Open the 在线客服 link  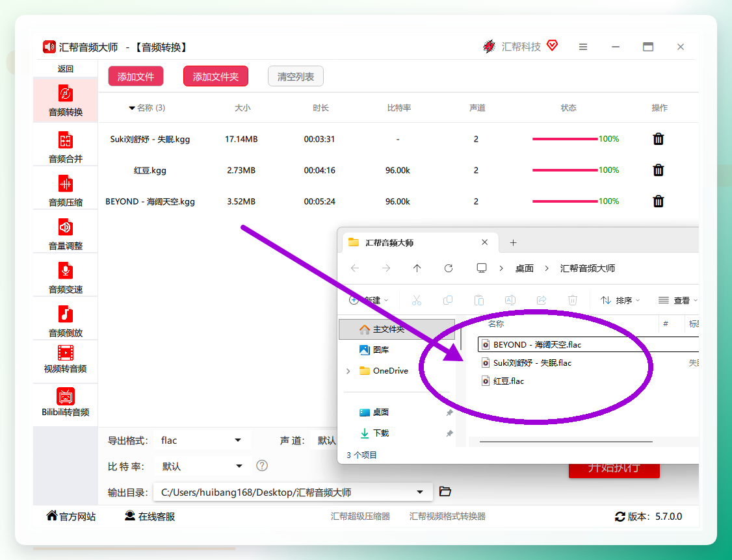tap(150, 516)
